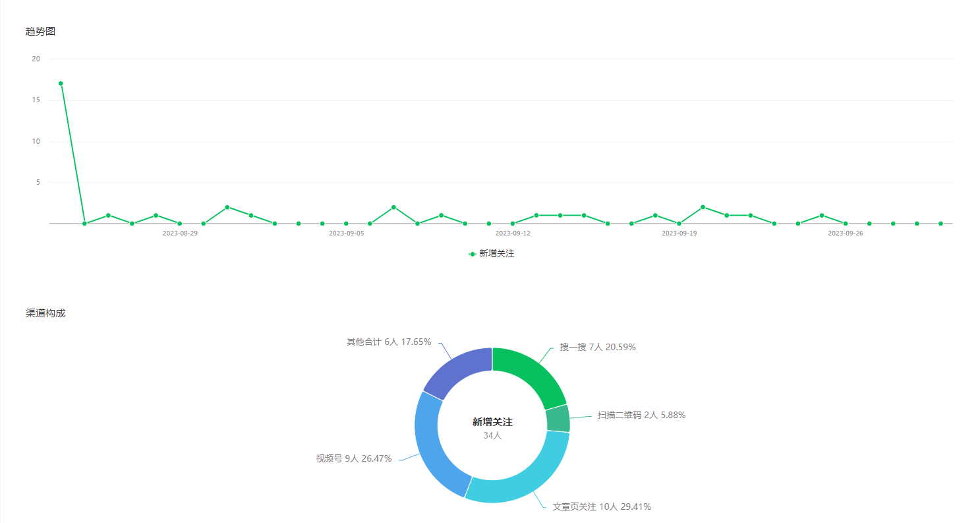Select the 其他合计 6人 17.65% label

coord(389,342)
